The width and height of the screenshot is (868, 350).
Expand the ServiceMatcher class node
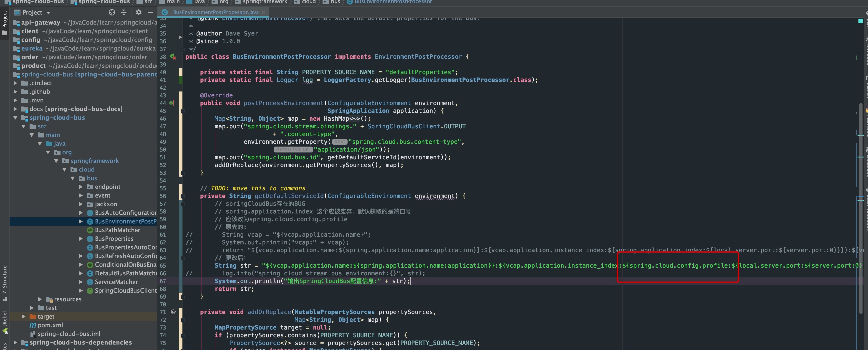pos(81,282)
